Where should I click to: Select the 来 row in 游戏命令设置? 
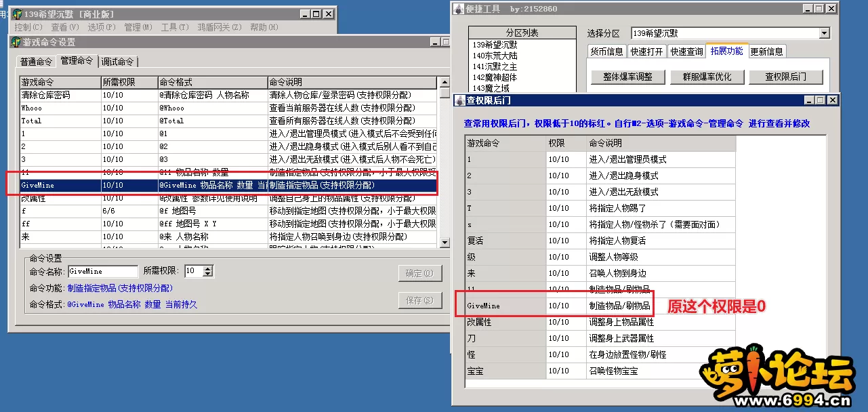click(229, 236)
